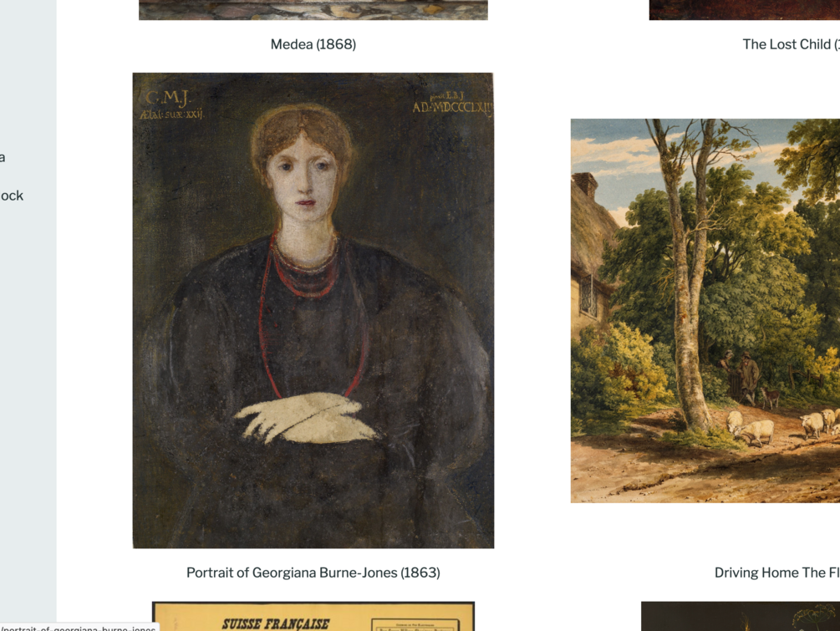Select the Medea painting thumbnail strip

[313, 10]
